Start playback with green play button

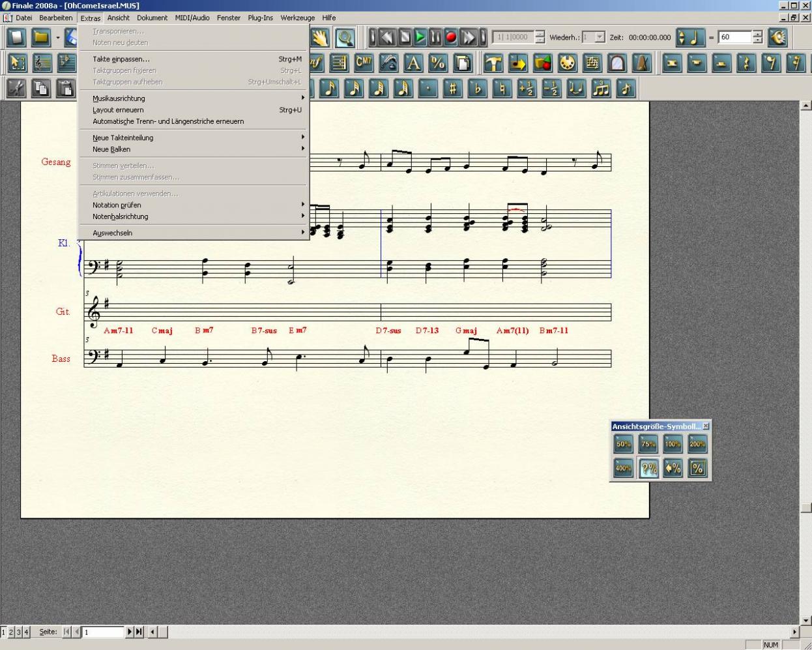420,37
